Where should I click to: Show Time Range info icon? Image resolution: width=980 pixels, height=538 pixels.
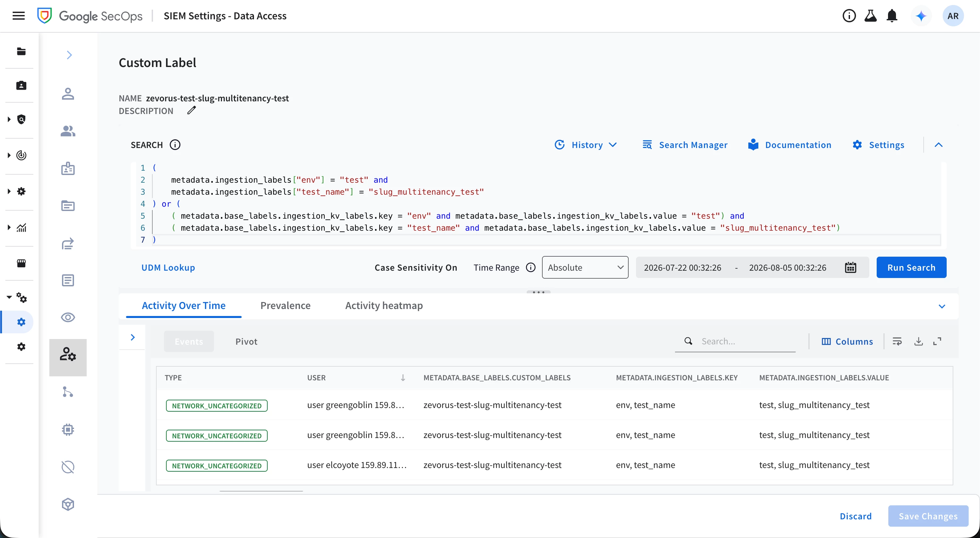click(x=530, y=267)
